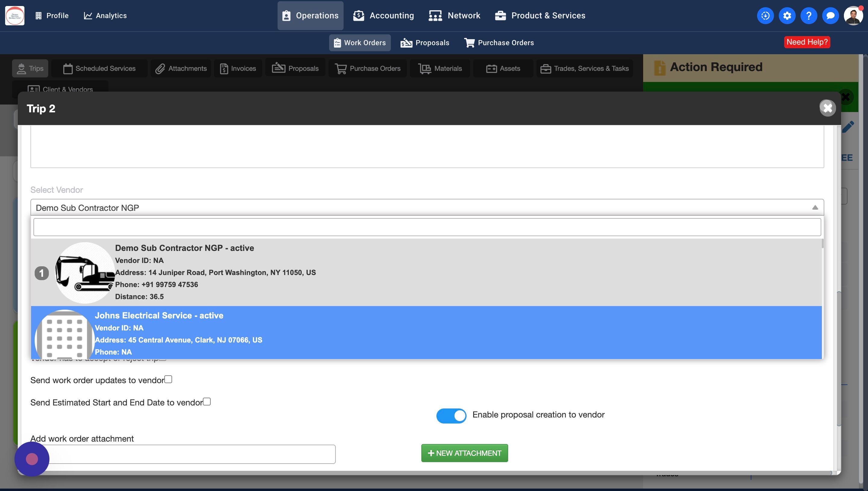Collapse the Select Vendor dropdown arrow
868x491 pixels.
[815, 207]
